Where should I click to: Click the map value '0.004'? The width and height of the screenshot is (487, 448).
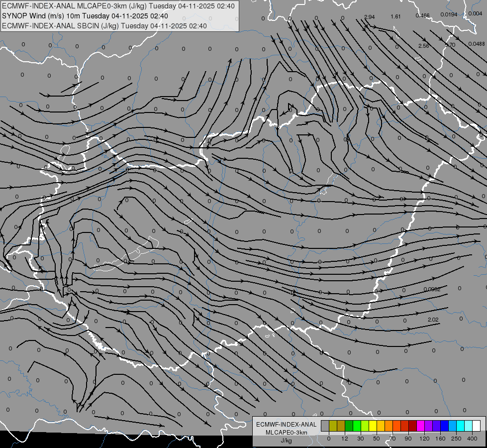click(475, 13)
